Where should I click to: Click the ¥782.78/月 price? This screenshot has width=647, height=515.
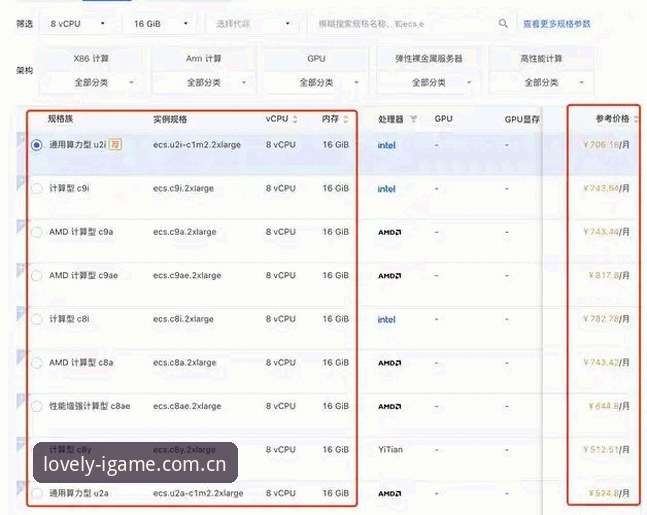606,319
